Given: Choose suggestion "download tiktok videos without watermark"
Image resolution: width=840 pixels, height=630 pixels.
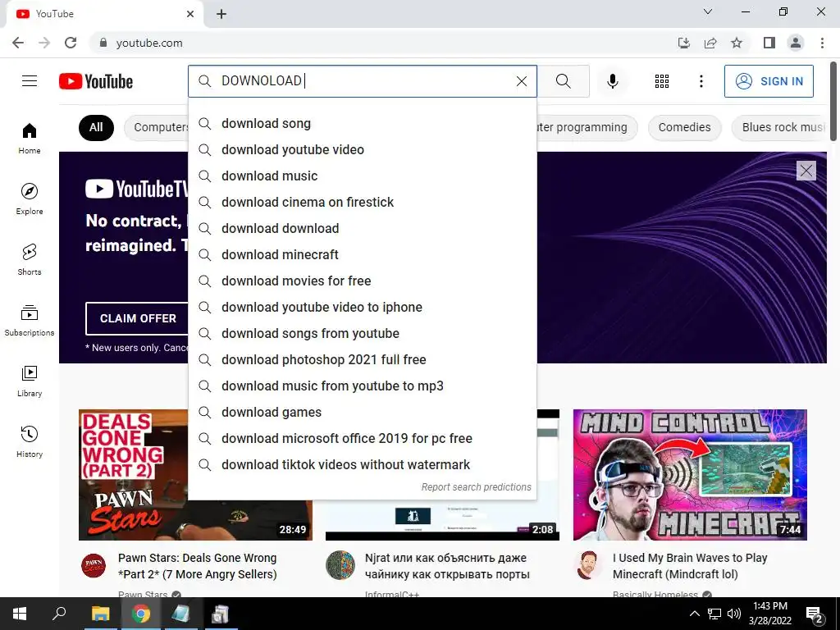Looking at the screenshot, I should click(x=362, y=464).
